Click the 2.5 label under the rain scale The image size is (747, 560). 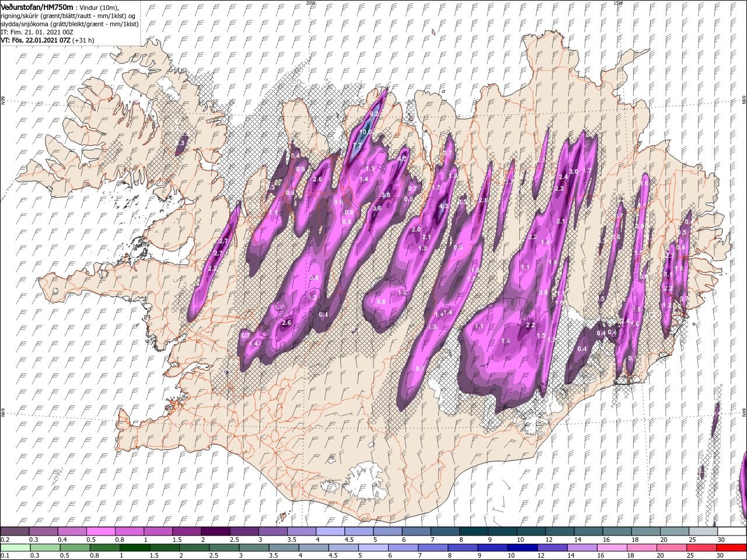click(x=214, y=556)
